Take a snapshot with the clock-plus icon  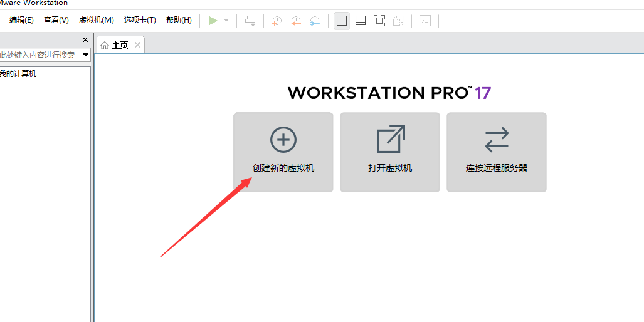(x=277, y=21)
